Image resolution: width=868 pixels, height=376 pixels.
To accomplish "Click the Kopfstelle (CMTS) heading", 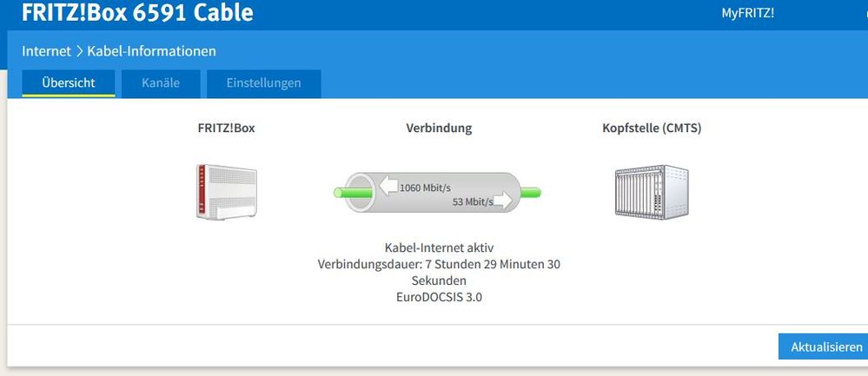I will pyautogui.click(x=652, y=128).
